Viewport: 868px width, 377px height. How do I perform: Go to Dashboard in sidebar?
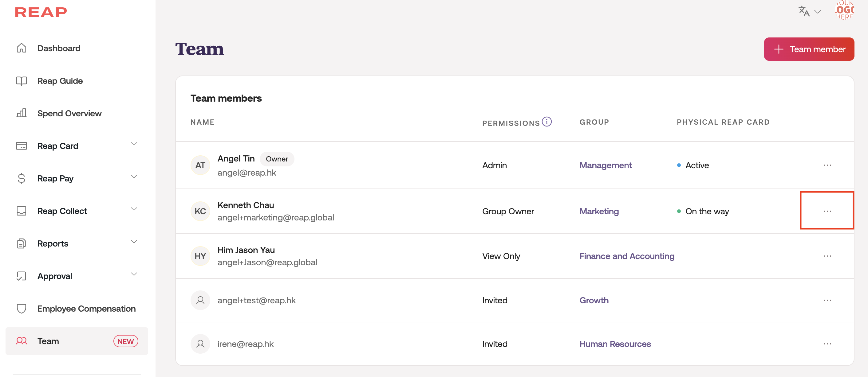(x=59, y=48)
